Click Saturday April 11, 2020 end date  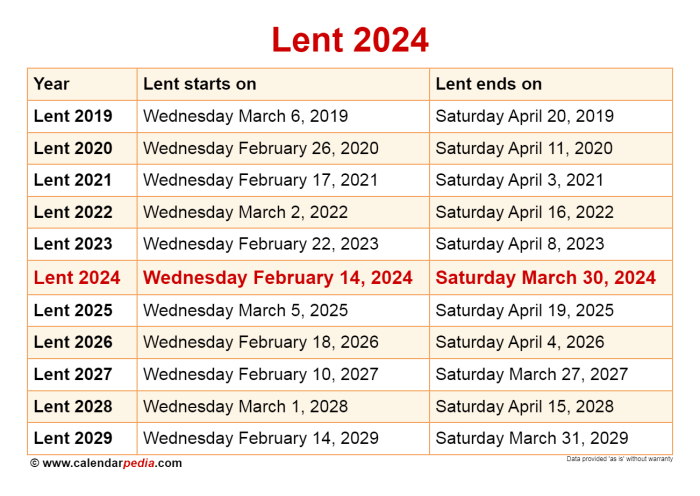click(524, 148)
